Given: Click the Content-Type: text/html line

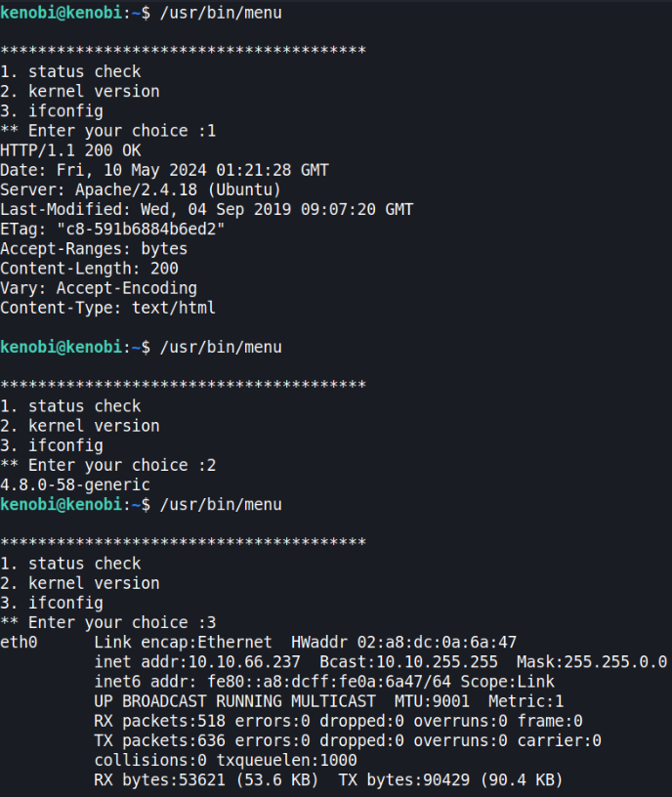Looking at the screenshot, I should [x=107, y=308].
